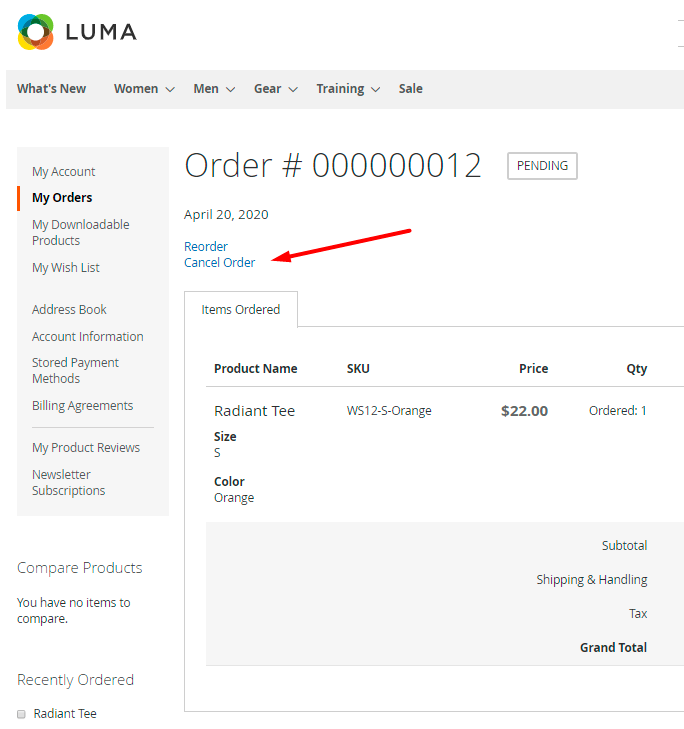Check the Radiant Tee recently ordered checkbox

click(x=21, y=714)
